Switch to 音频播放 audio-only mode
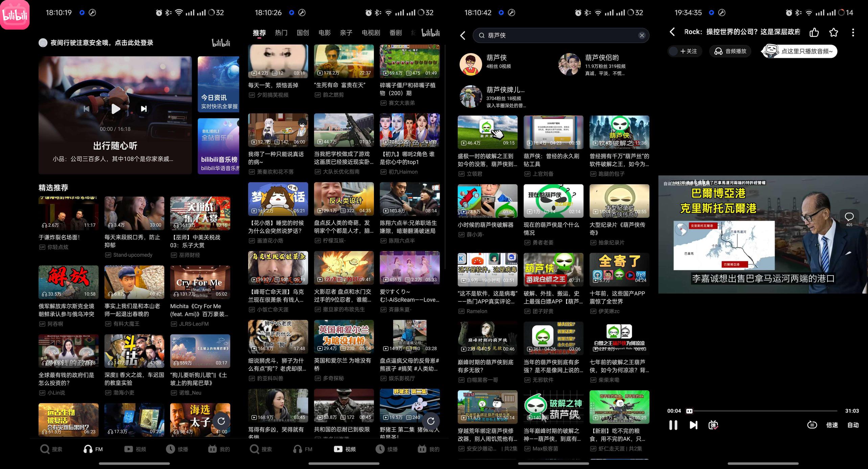This screenshot has height=469, width=868. click(730, 51)
